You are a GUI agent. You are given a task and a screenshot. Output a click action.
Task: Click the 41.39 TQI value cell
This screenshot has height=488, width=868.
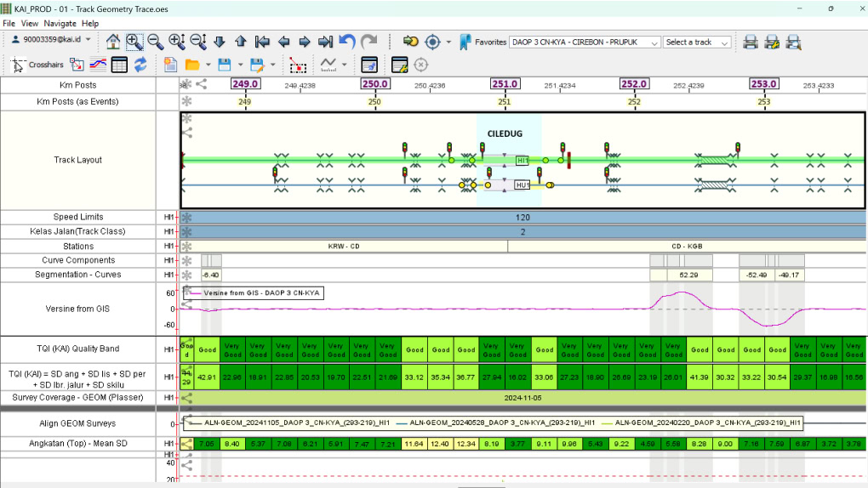click(700, 377)
